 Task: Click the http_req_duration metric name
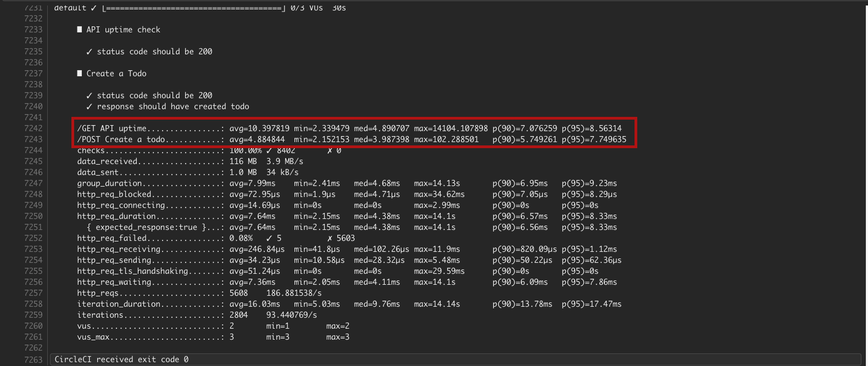pos(116,216)
